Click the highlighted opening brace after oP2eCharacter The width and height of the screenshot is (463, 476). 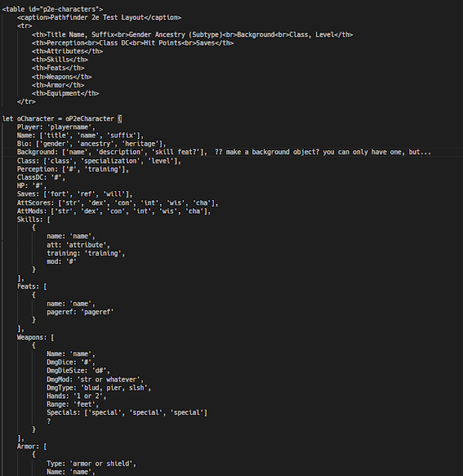tap(120, 119)
